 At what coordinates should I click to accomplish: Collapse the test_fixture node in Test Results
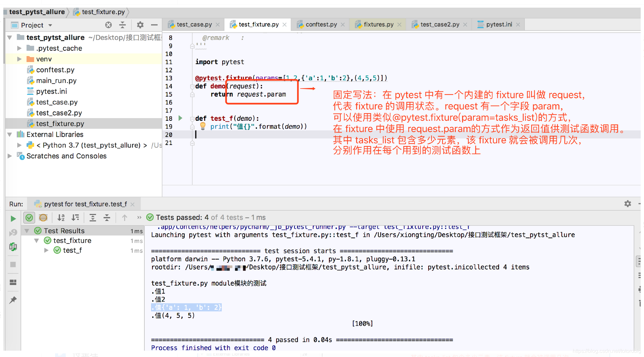click(x=37, y=240)
